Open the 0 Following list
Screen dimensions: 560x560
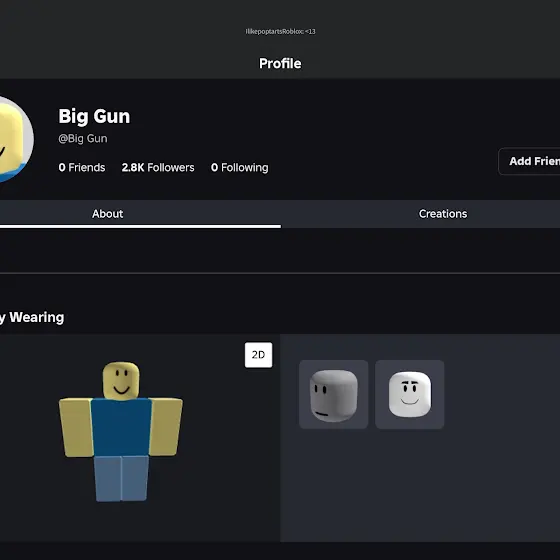[x=240, y=168]
